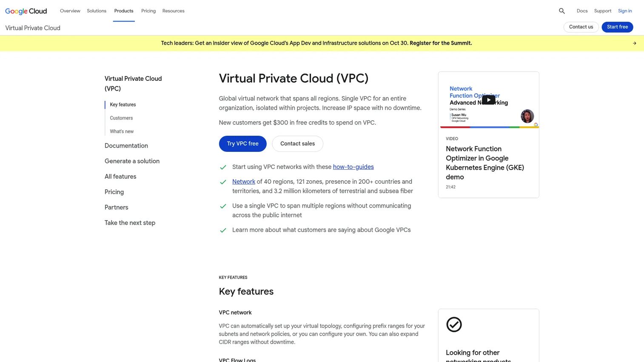The width and height of the screenshot is (644, 362).
Task: Open the Resources menu
Action: pos(174,11)
